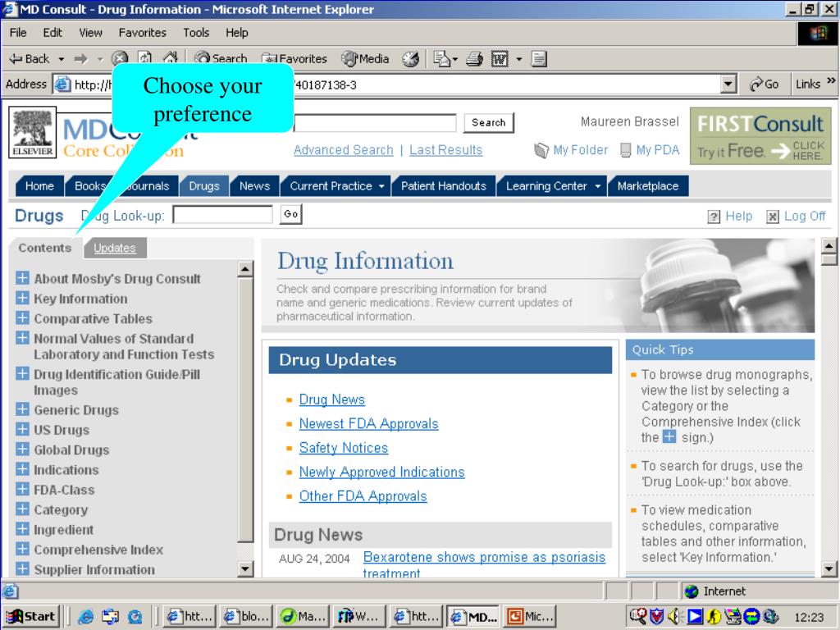Screen dimensions: 840x630
Task: Click Internet Explorer quick launch icon
Action: [84, 617]
